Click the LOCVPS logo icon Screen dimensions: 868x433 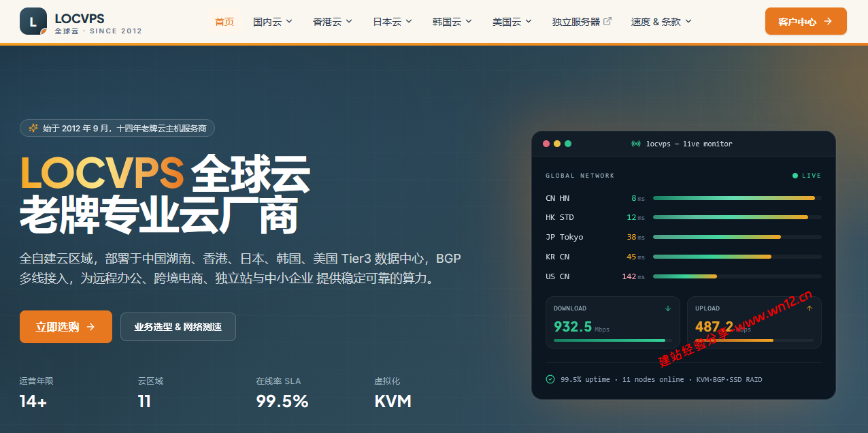click(34, 21)
